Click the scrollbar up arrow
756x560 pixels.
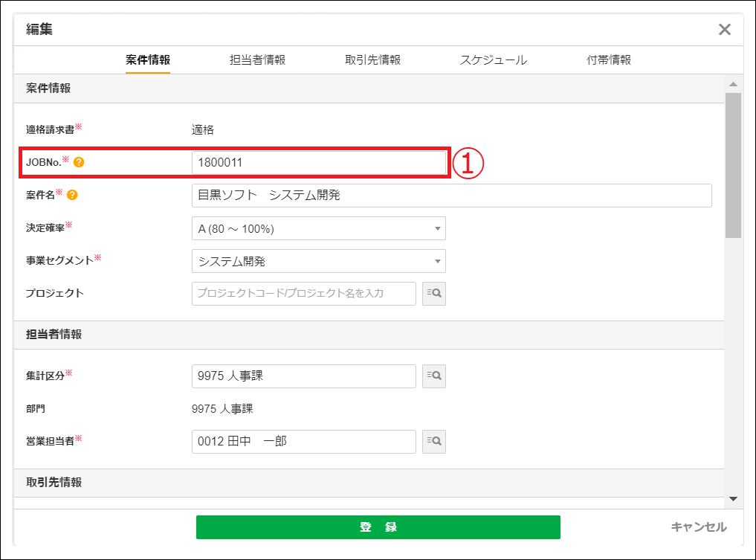coord(733,84)
